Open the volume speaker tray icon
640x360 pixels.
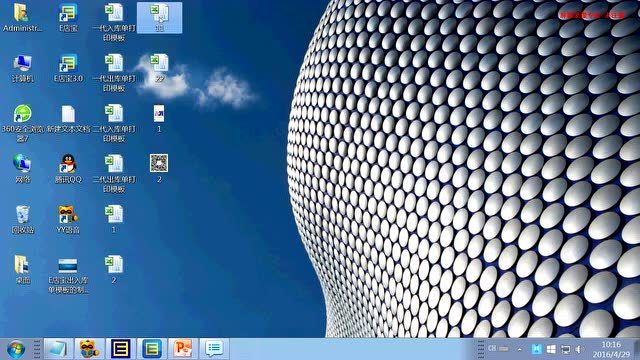(x=579, y=349)
